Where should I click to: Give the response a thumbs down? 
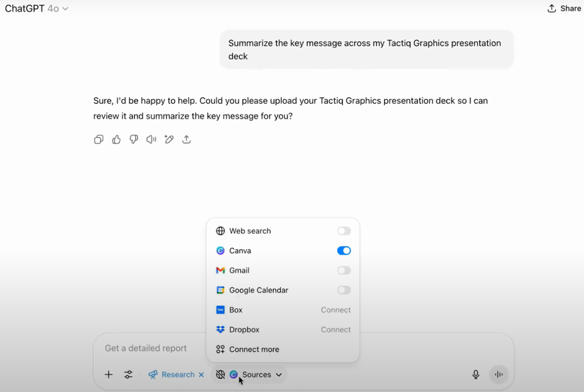click(134, 139)
